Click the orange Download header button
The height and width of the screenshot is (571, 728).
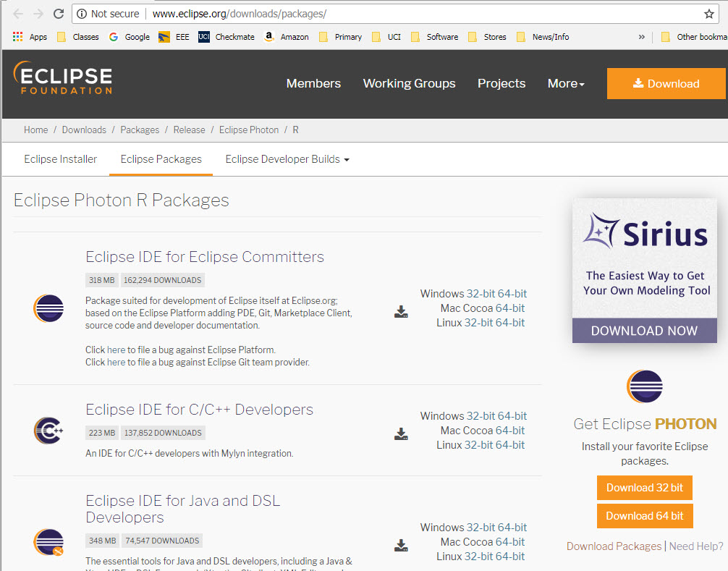tap(666, 83)
